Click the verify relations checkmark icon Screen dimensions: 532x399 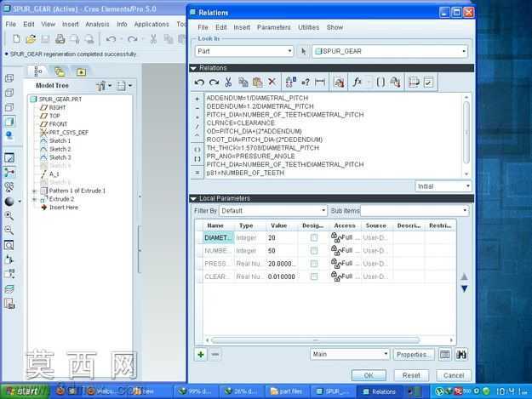(x=428, y=82)
